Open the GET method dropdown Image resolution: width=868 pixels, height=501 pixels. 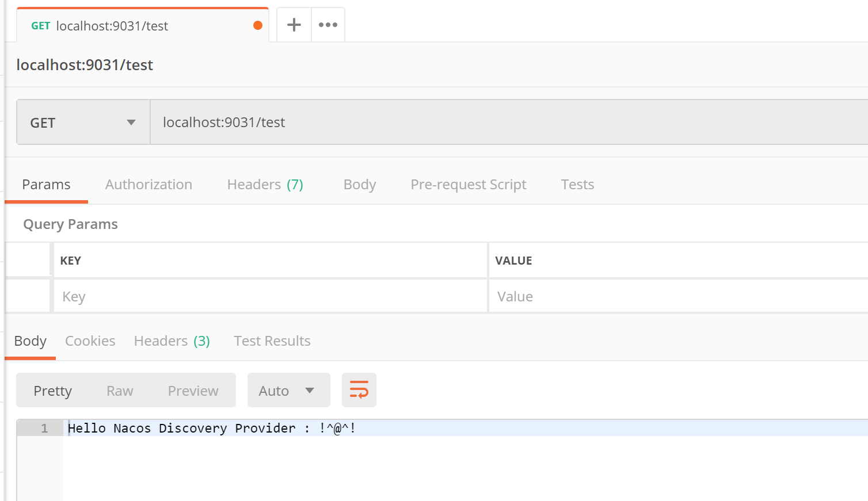pos(83,123)
